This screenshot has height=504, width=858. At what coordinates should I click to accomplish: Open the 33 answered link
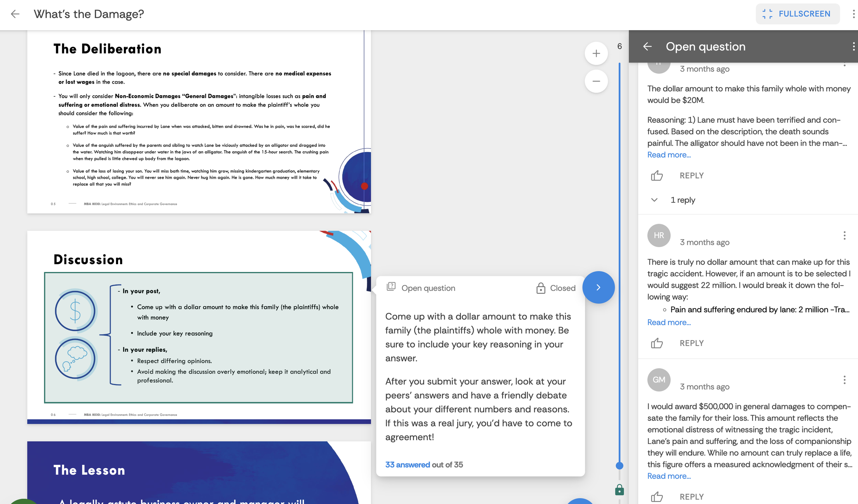point(407,465)
